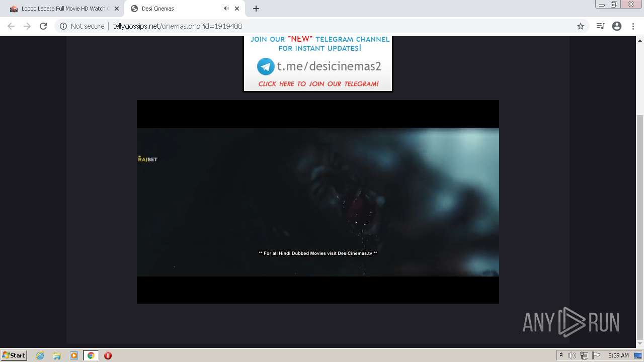Mute the Desi Cinemas tab audio icon
This screenshot has height=362, width=644.
226,9
